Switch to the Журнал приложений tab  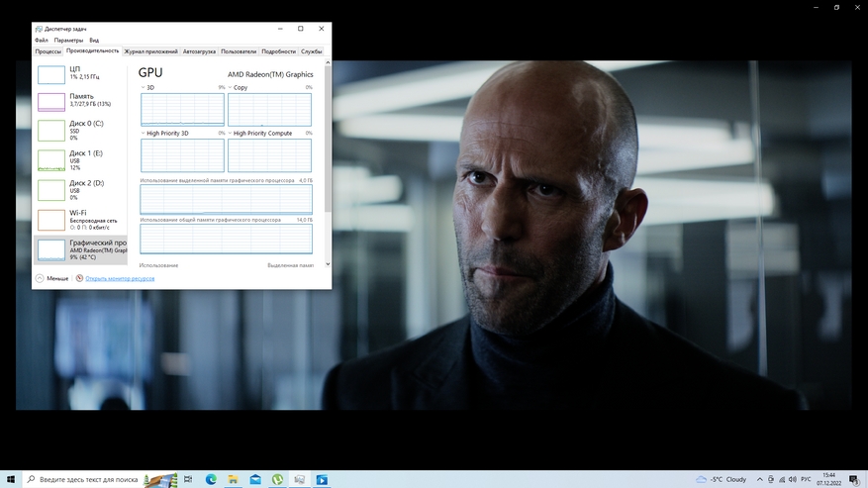pos(150,51)
